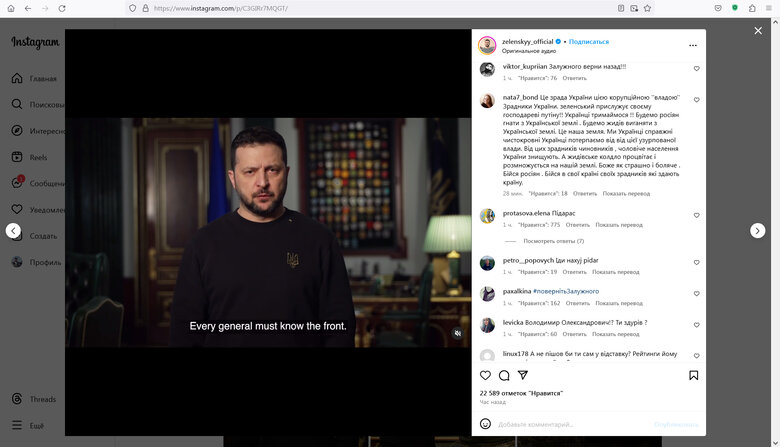Click the tracking protection shield icon
This screenshot has height=447, width=780.
(132, 8)
